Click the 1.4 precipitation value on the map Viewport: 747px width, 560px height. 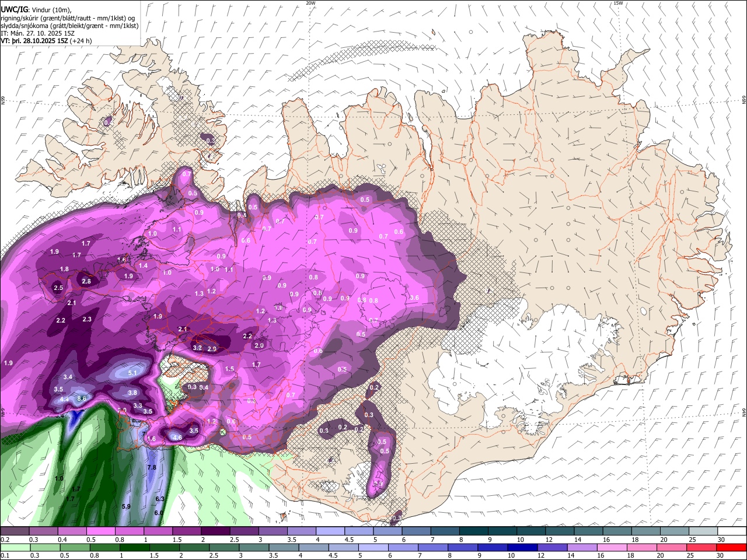click(x=143, y=265)
